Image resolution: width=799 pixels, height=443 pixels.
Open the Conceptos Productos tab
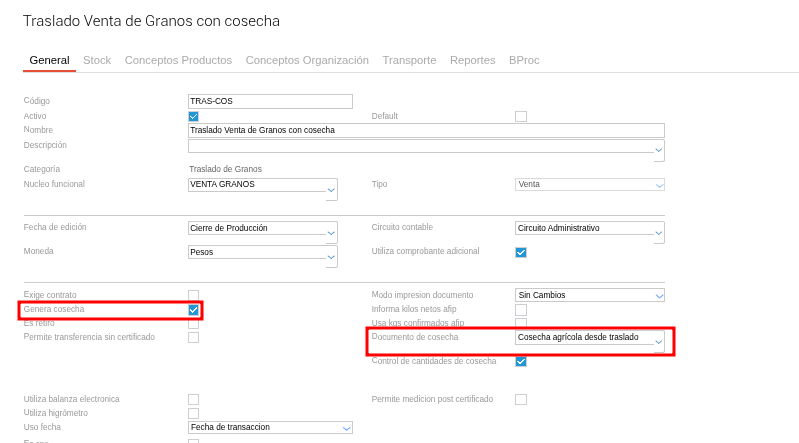click(x=178, y=60)
